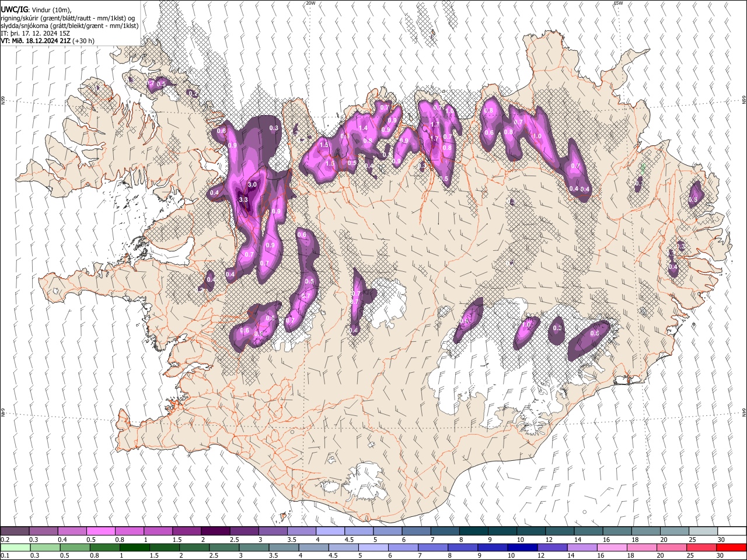This screenshot has height=560, width=747.
Task: Click the dark green swatch above 1 in lower legend
Action: 134,547
